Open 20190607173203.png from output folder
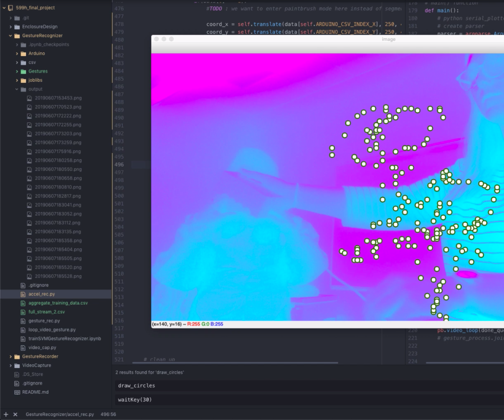This screenshot has height=420, width=504. pyautogui.click(x=58, y=134)
